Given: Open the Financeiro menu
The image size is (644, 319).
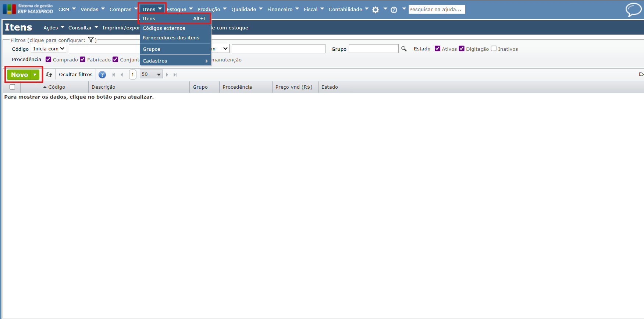Looking at the screenshot, I should point(283,9).
